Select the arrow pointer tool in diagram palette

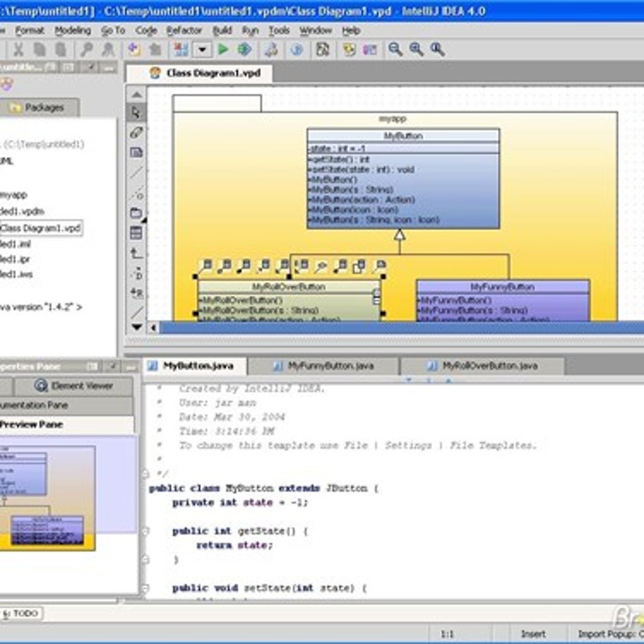136,113
